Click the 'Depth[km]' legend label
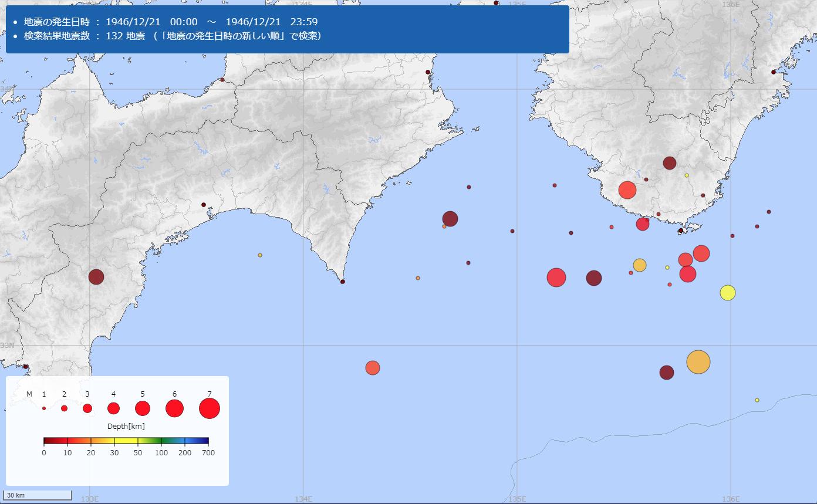 pos(126,426)
